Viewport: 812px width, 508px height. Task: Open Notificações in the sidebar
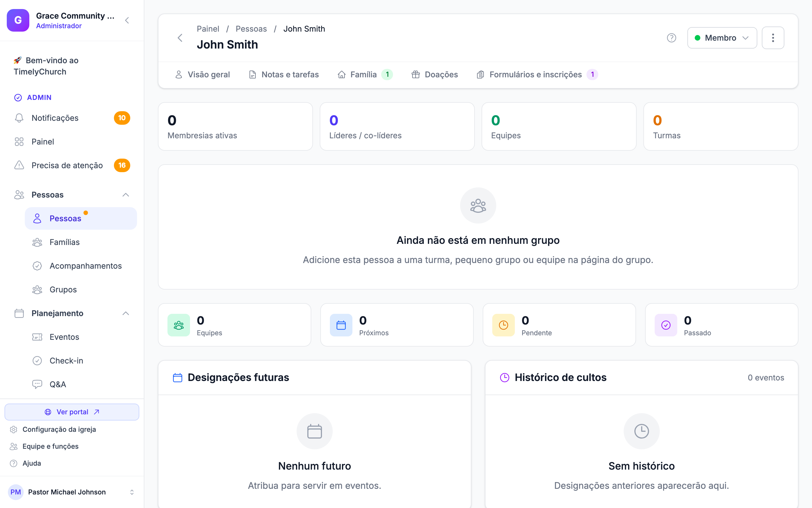tap(72, 118)
